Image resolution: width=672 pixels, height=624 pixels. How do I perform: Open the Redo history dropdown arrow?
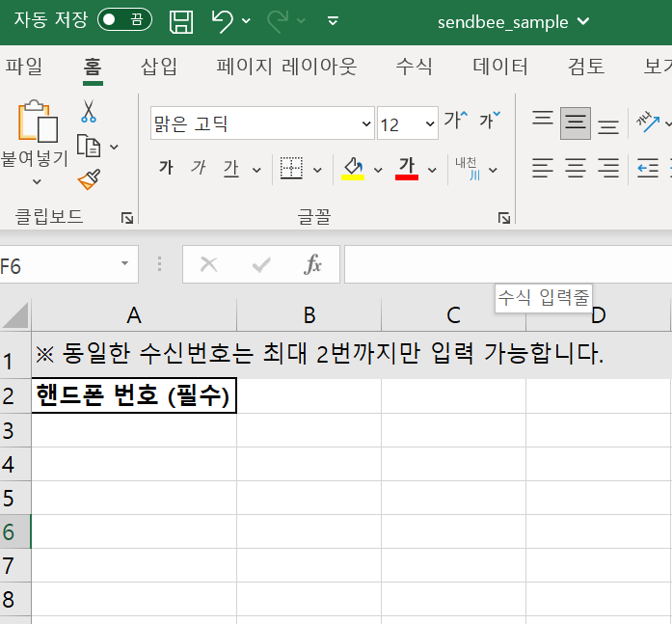(x=301, y=20)
